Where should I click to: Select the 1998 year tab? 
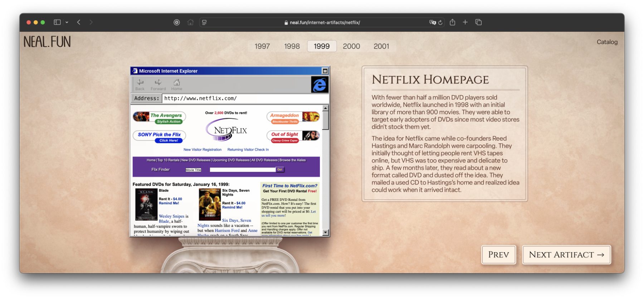click(292, 46)
